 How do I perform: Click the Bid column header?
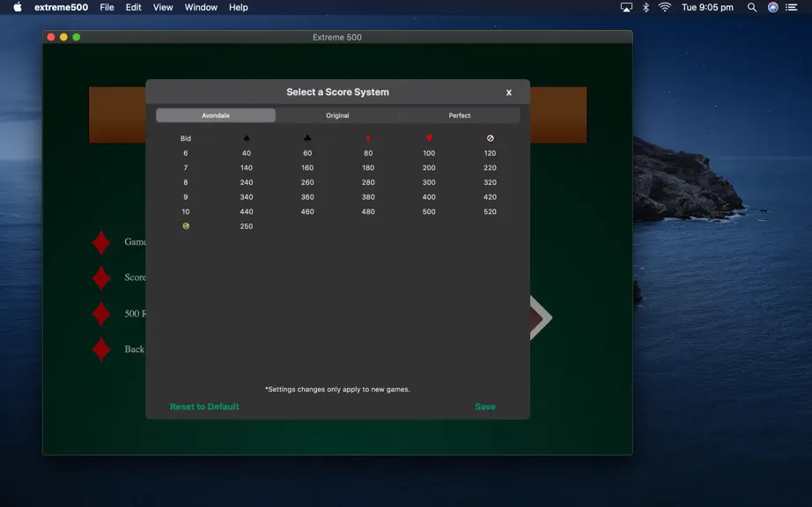click(x=186, y=139)
